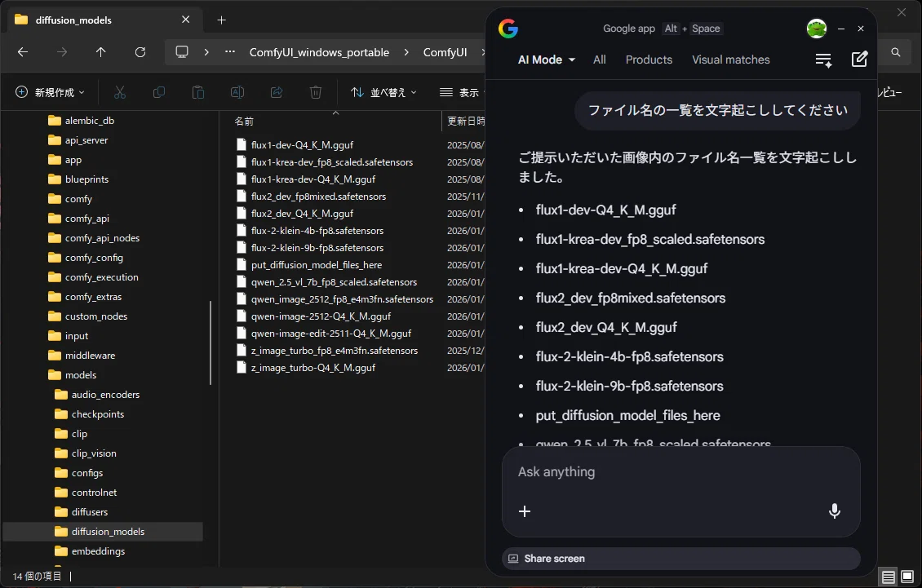The height and width of the screenshot is (588, 922).
Task: Select file qwen-image-edit-2511-Q4_K_M.gguf in list
Action: click(x=331, y=334)
